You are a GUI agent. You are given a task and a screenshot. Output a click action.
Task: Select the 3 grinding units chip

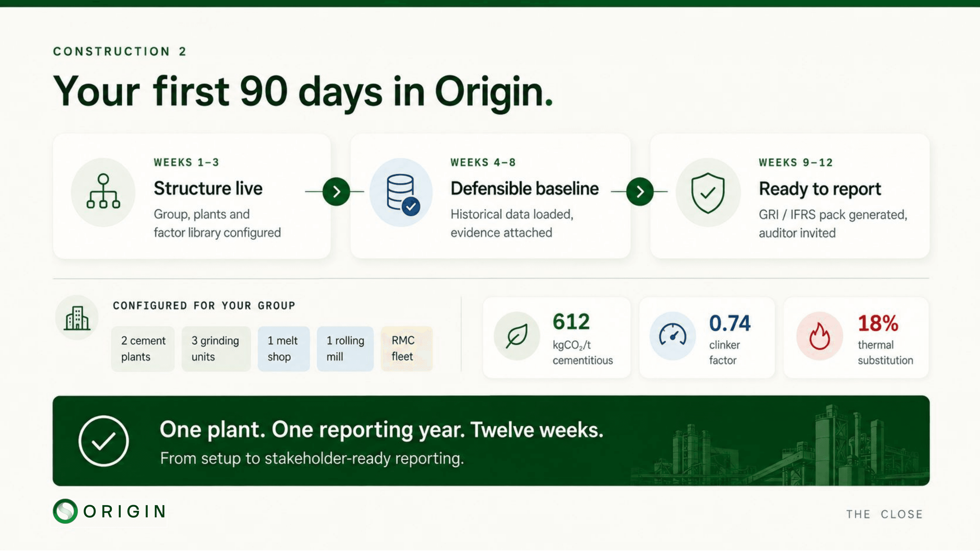[x=216, y=349]
